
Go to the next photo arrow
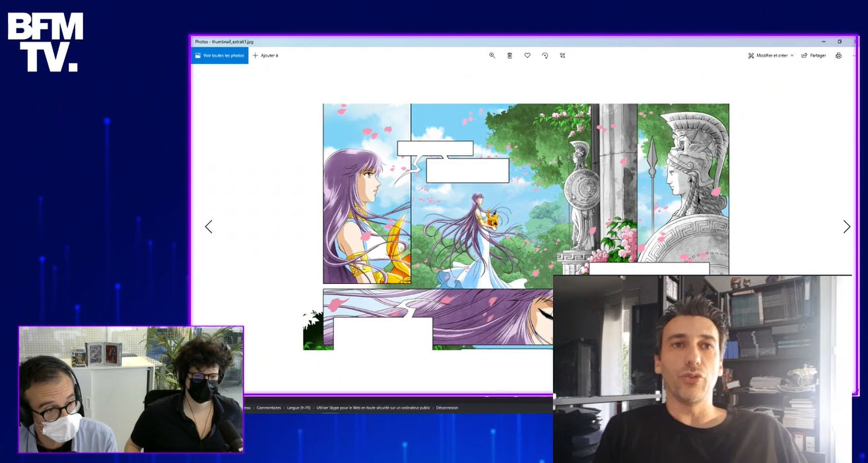(847, 227)
